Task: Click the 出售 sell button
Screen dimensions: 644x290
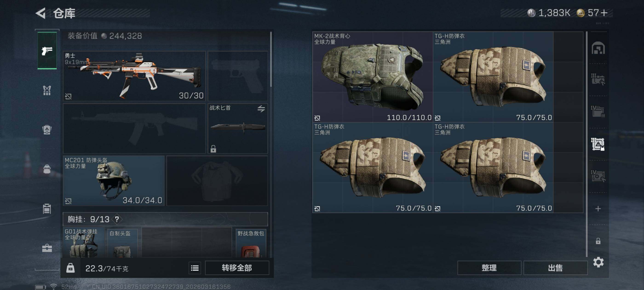Action: (x=555, y=268)
